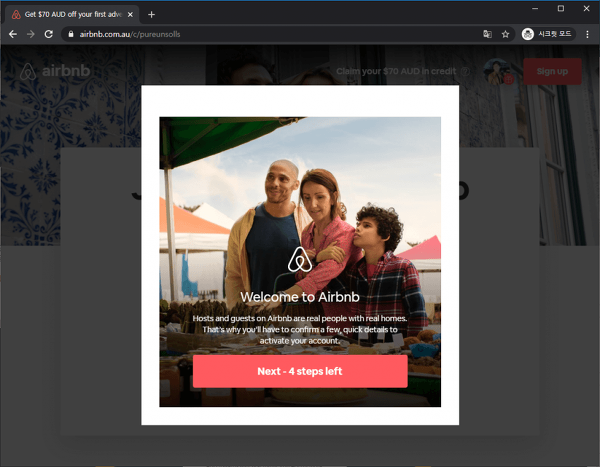Bookmark this page with the star icon
The width and height of the screenshot is (600, 467).
click(505, 34)
